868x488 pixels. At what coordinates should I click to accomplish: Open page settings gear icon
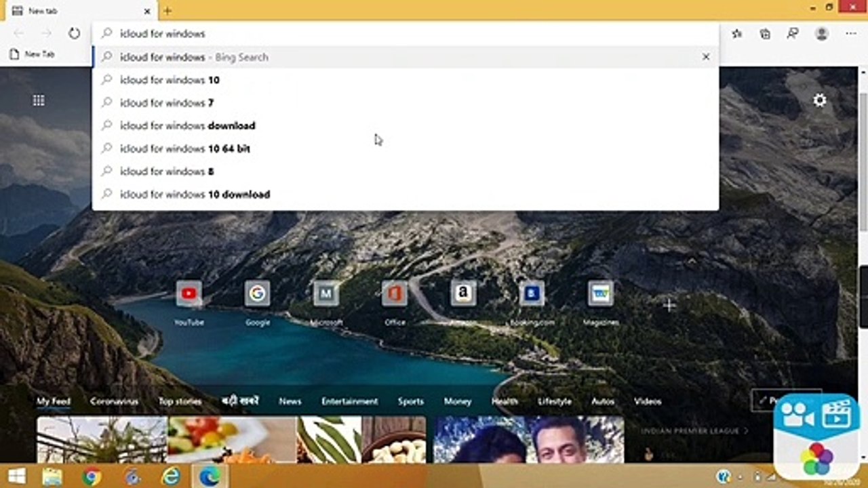pyautogui.click(x=820, y=100)
